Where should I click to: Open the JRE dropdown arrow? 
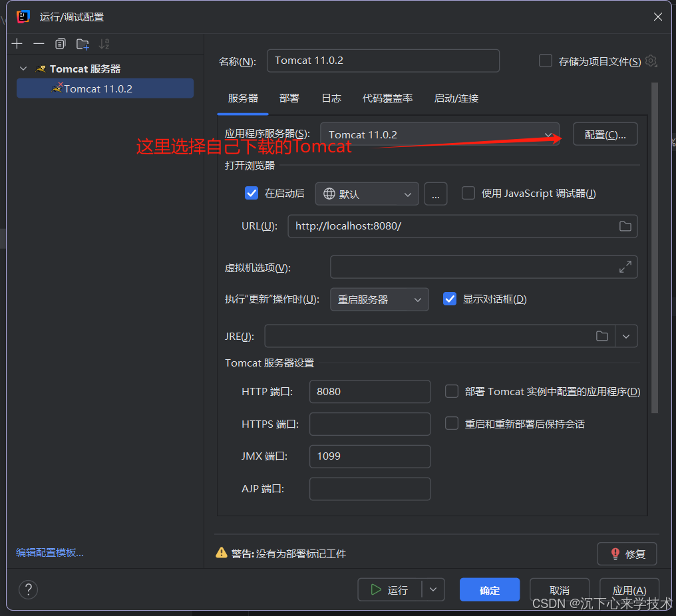[x=626, y=336]
